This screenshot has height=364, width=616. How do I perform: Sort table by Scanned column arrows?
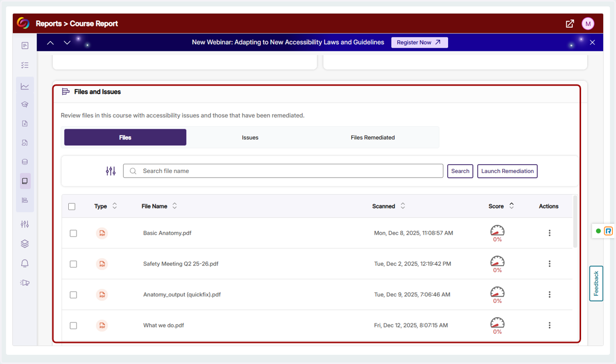coord(402,206)
